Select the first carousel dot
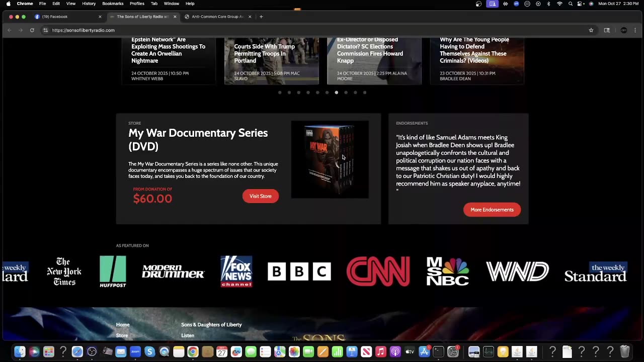The width and height of the screenshot is (644, 362). pos(280,93)
